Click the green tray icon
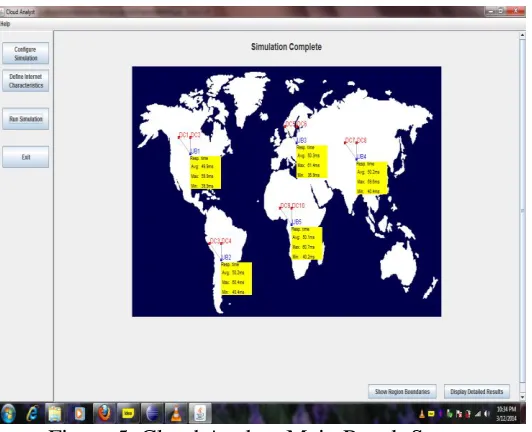 tap(450, 414)
